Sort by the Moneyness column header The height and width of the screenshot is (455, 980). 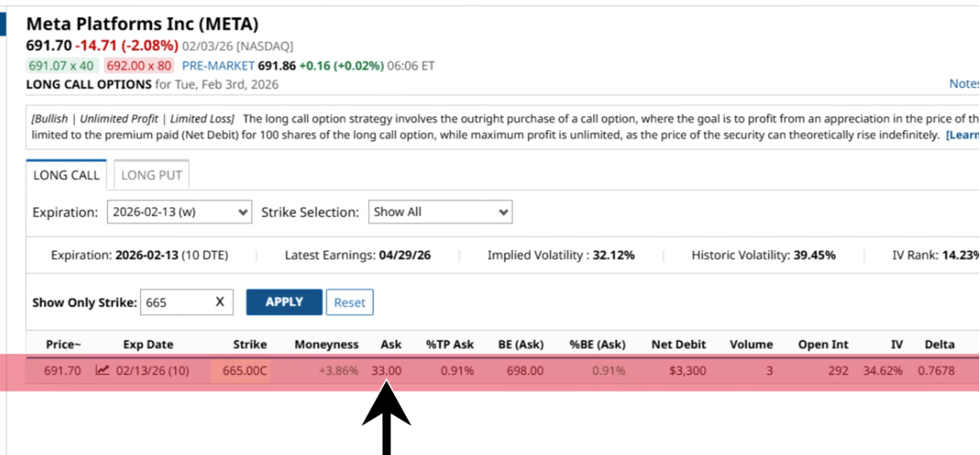pos(326,344)
